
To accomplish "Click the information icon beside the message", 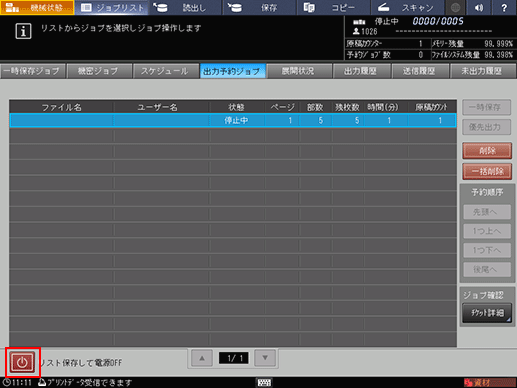I will pos(23,31).
